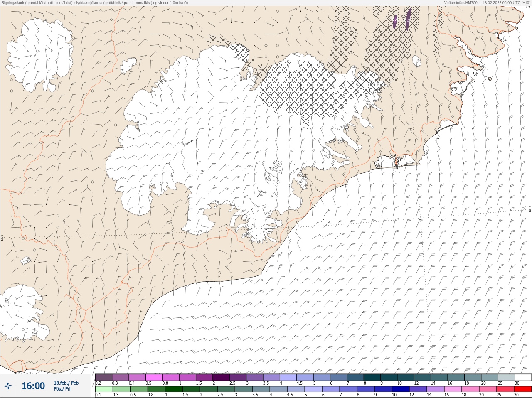Select the bright pink 0.5 swatch, upper legend row
The width and height of the screenshot is (532, 398).
pyautogui.click(x=154, y=377)
